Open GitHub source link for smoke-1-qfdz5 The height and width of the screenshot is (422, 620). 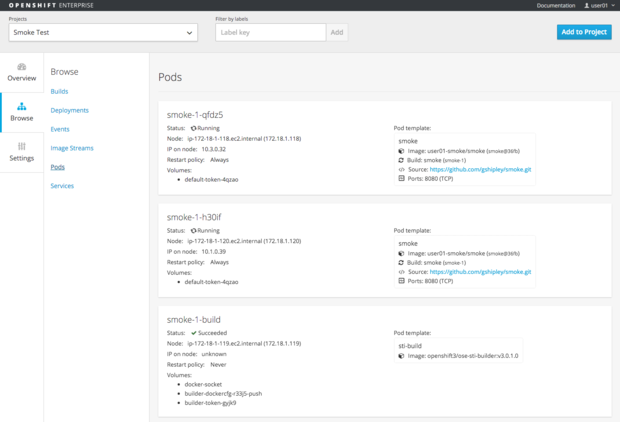pyautogui.click(x=480, y=169)
